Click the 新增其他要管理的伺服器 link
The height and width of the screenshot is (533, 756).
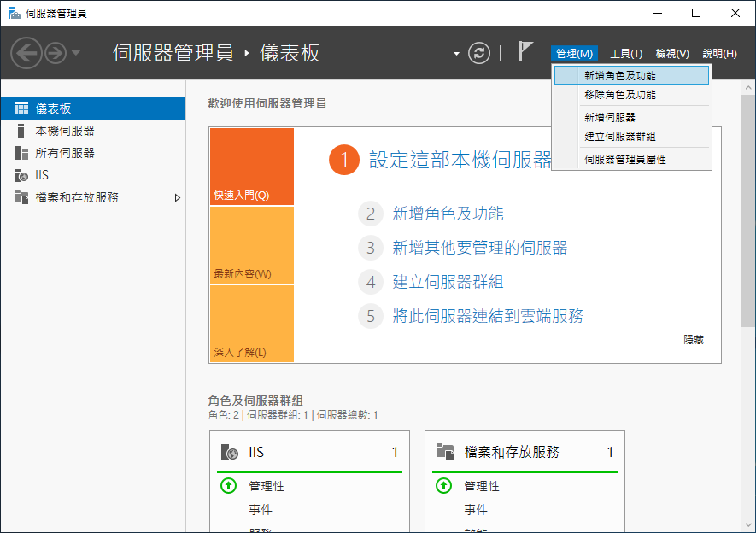(479, 248)
